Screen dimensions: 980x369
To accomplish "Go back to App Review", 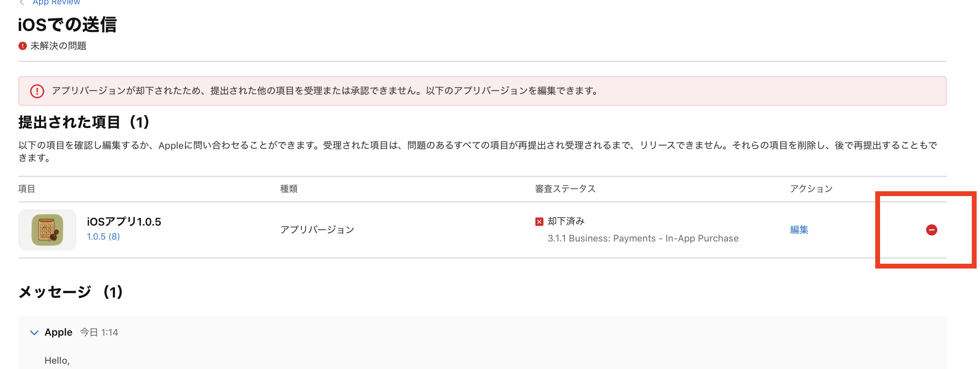I will coord(56,2).
